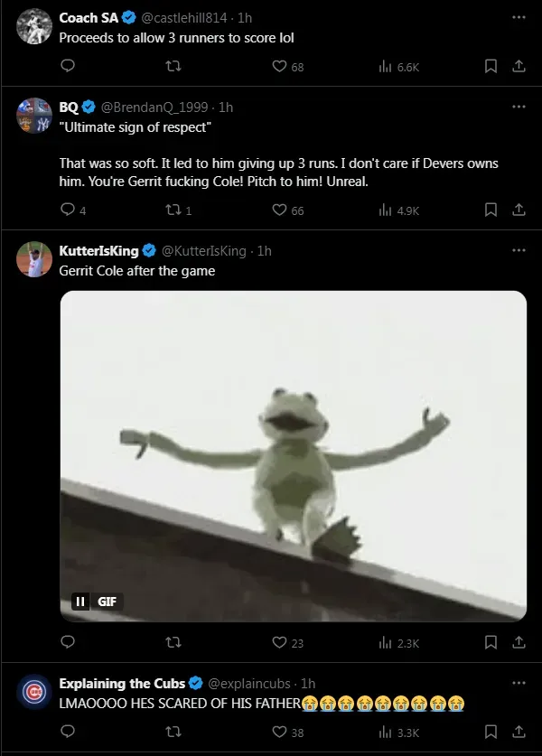Retweet BQ's post
Viewport: 542px width, 756px height.
coord(172,210)
